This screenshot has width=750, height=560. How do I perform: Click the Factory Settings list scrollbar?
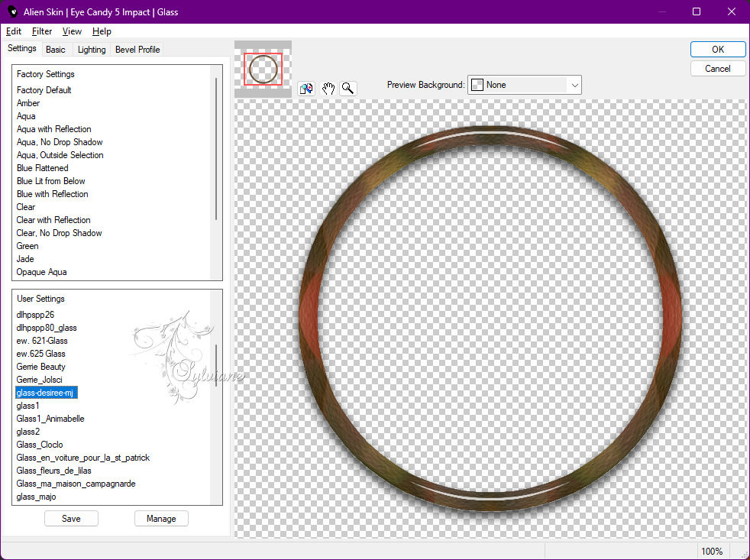[x=216, y=149]
